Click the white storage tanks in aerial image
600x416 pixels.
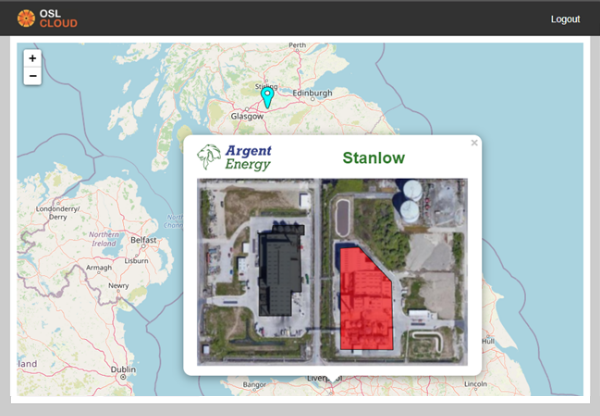click(410, 200)
